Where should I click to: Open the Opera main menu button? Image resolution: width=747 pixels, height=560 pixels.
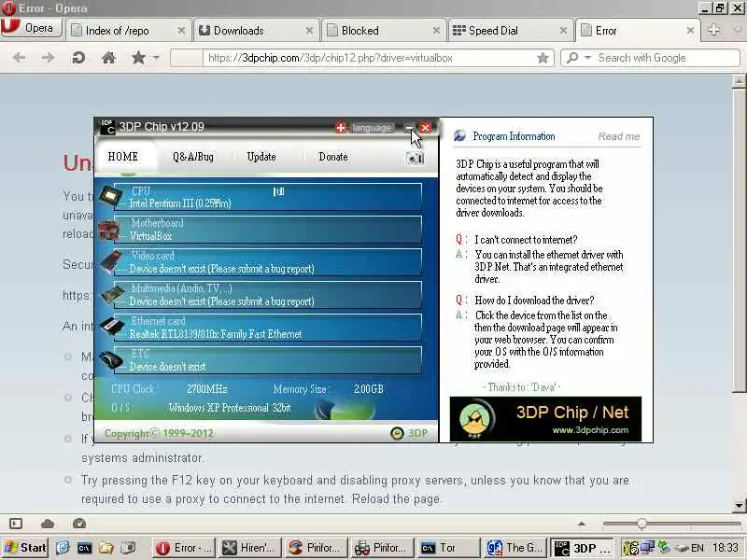[32, 29]
